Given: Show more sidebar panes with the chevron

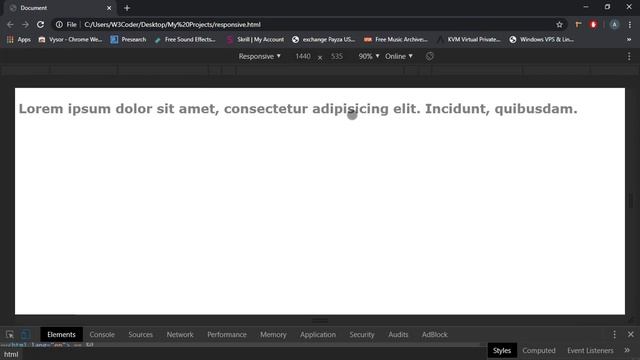Looking at the screenshot, I should [627, 350].
